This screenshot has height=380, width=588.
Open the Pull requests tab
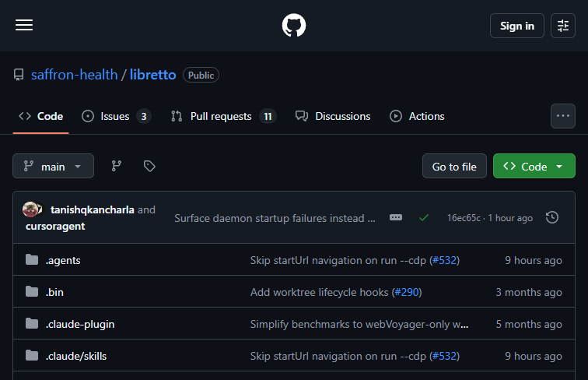pos(223,116)
